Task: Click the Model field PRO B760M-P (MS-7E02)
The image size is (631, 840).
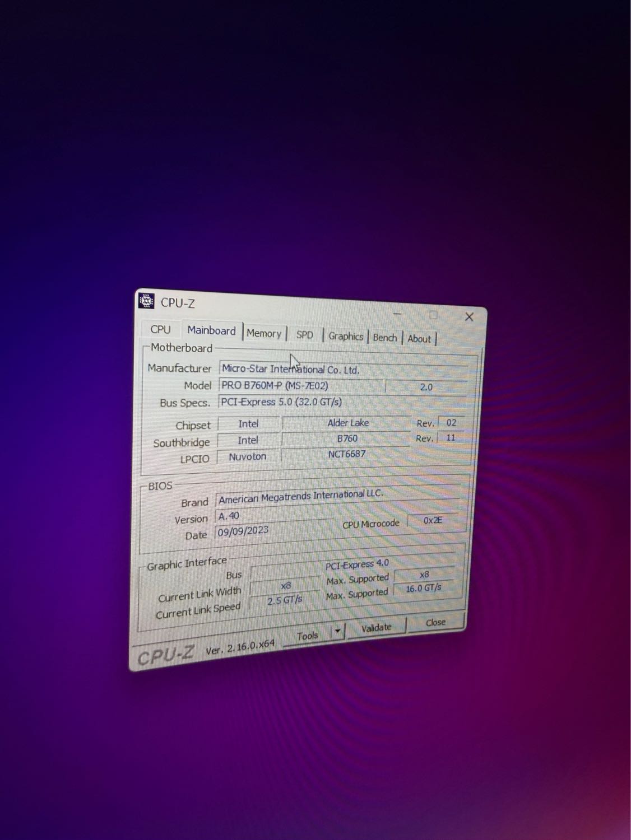Action: coord(301,385)
